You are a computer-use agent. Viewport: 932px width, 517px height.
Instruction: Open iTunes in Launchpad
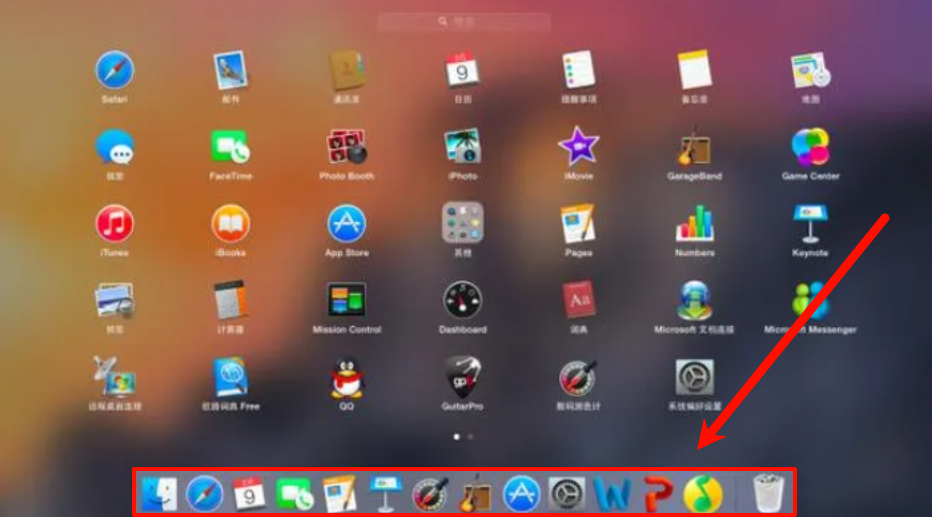click(114, 224)
